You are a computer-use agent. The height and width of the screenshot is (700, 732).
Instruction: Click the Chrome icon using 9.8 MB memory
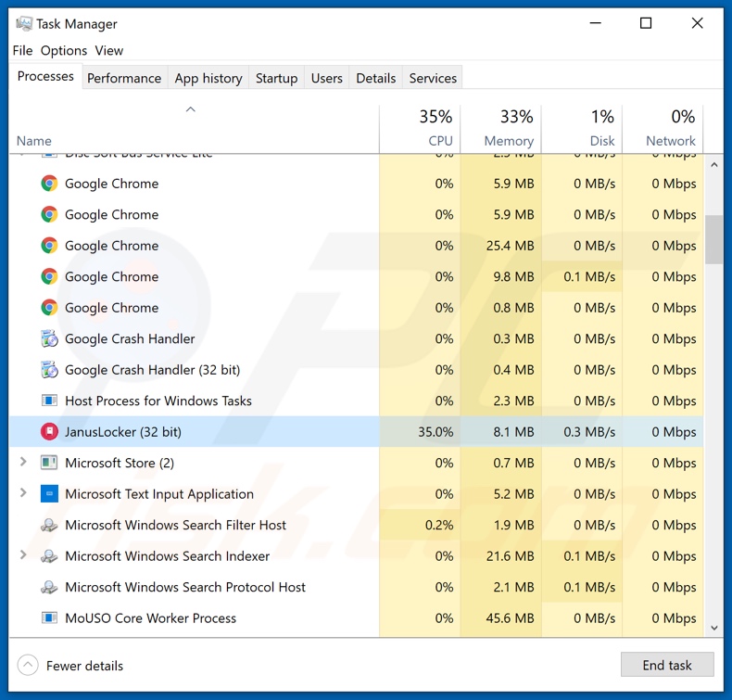point(49,276)
